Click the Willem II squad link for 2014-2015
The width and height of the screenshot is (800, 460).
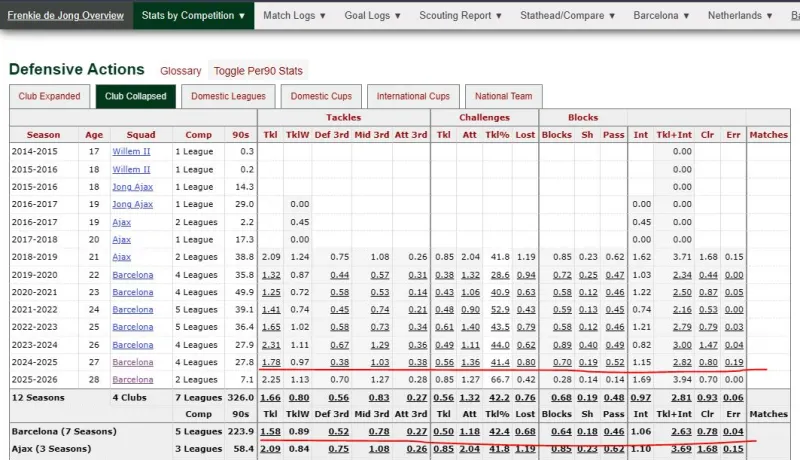[132, 151]
